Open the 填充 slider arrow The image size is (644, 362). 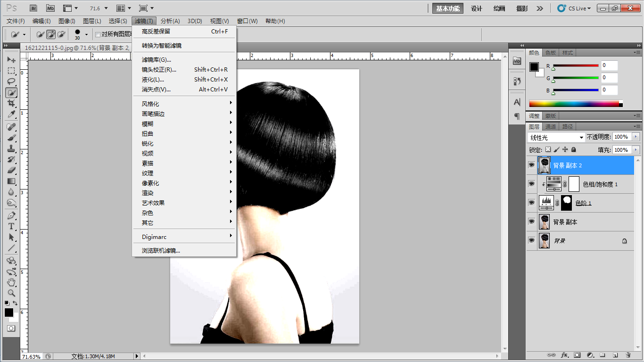636,150
